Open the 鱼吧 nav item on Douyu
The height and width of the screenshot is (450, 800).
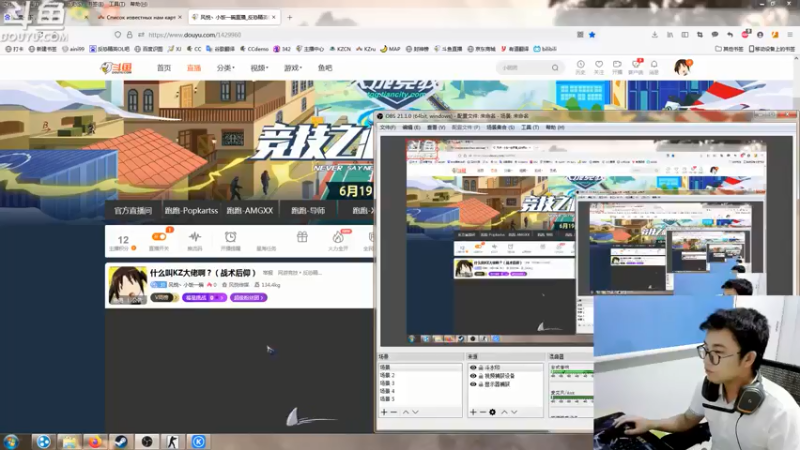coord(325,67)
